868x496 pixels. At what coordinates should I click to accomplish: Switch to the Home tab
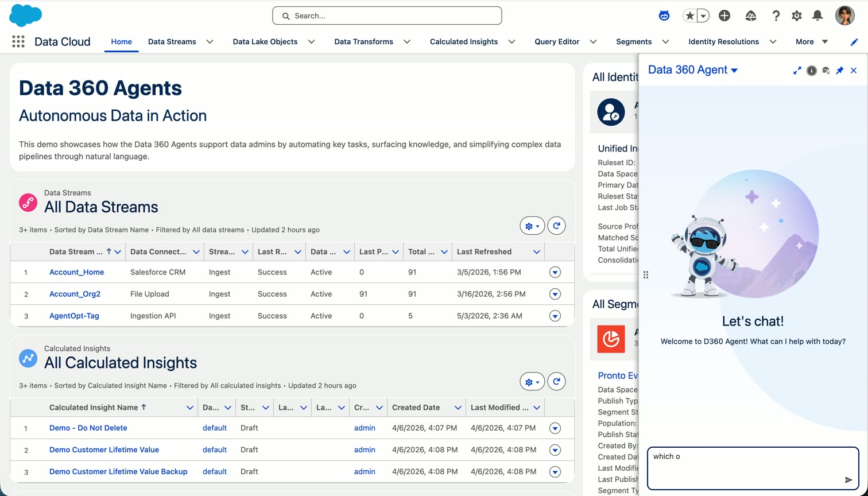click(121, 42)
